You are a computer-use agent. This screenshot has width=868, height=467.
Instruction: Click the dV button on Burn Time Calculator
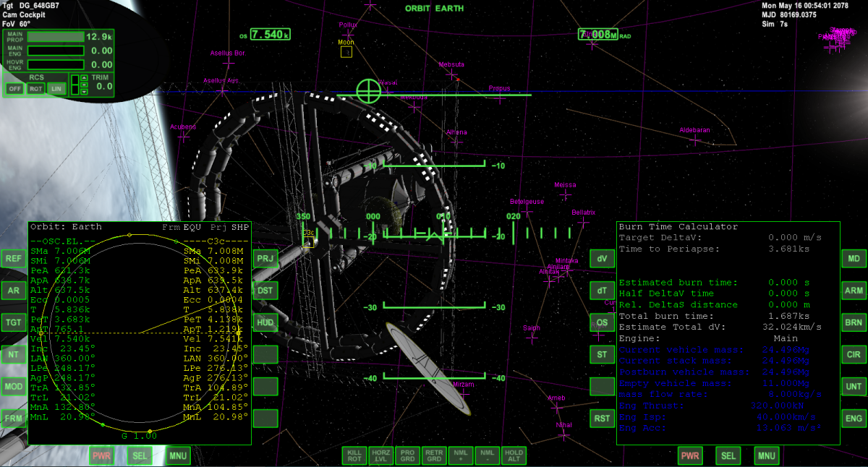[x=602, y=258]
